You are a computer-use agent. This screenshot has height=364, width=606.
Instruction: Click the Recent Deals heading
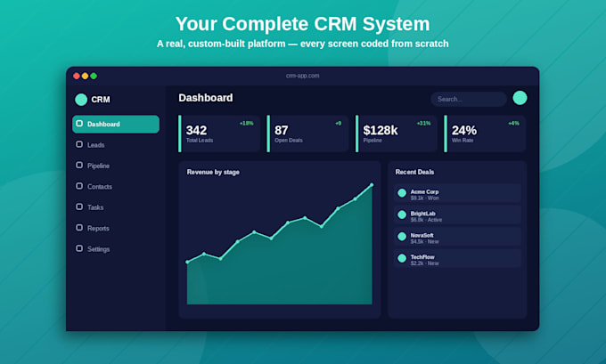pos(414,172)
